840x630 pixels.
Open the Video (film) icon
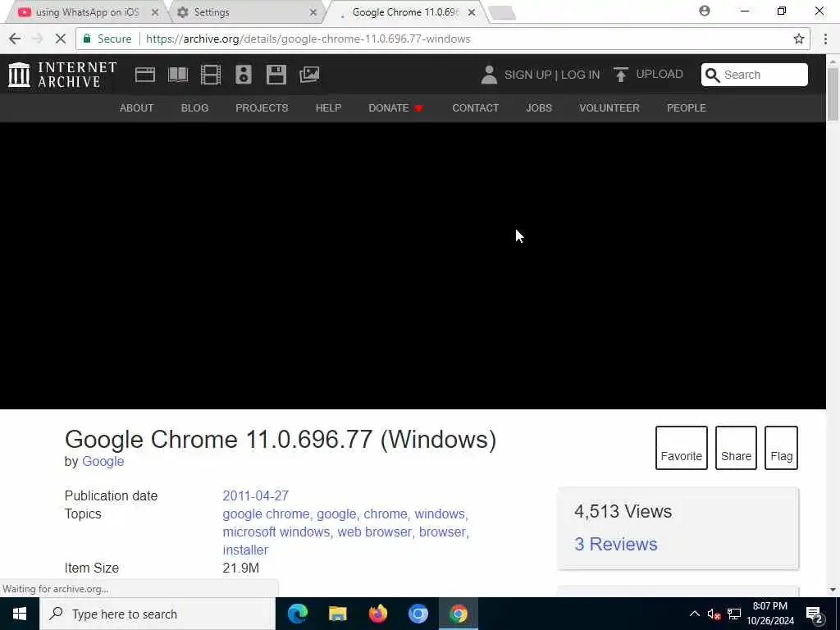point(211,75)
